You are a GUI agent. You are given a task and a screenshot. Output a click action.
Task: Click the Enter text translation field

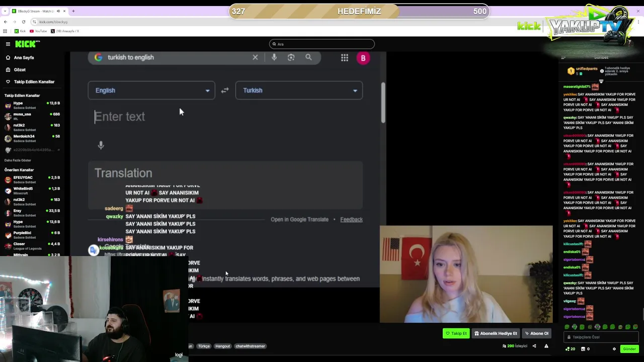pyautogui.click(x=225, y=117)
